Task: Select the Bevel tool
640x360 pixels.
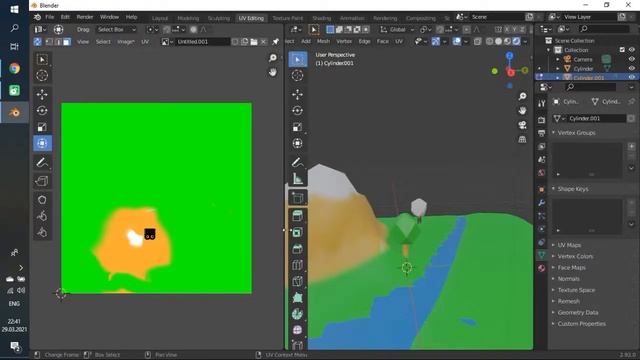Action: 298,249
